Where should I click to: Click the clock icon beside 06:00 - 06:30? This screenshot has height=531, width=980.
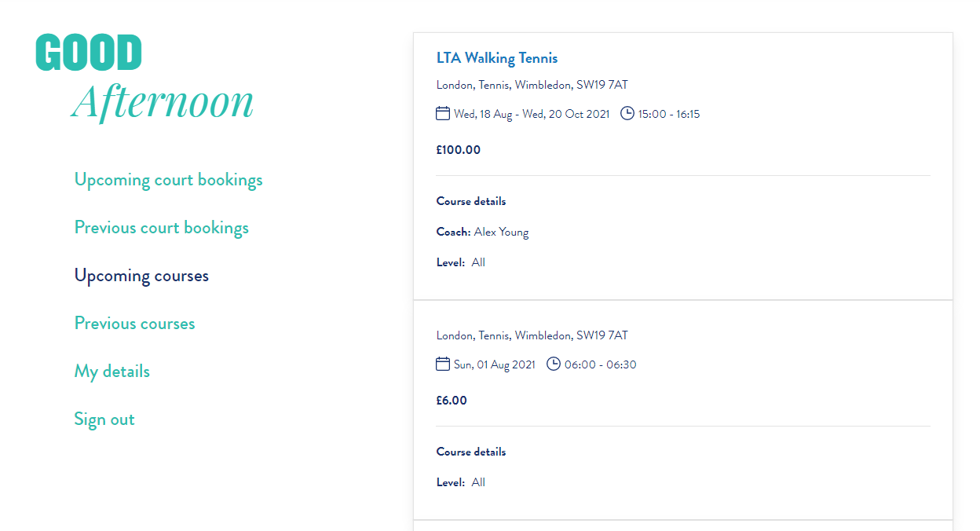[x=554, y=364]
